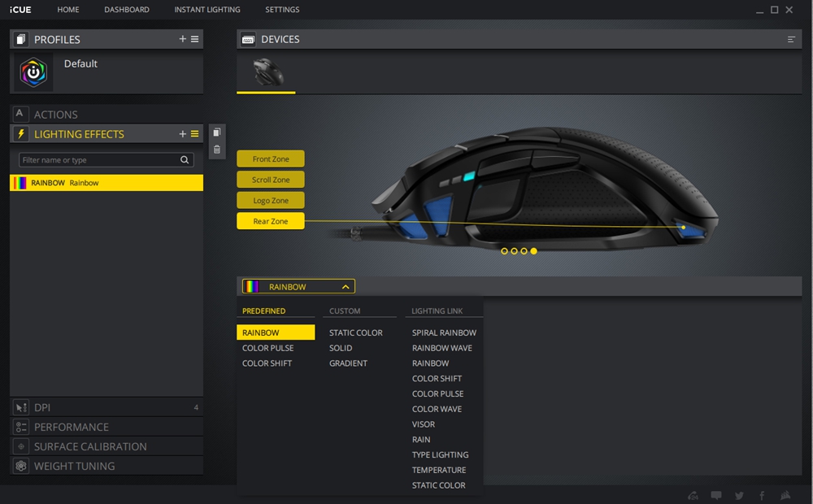
Task: Choose RAINBOW under Predefined
Action: pyautogui.click(x=276, y=332)
